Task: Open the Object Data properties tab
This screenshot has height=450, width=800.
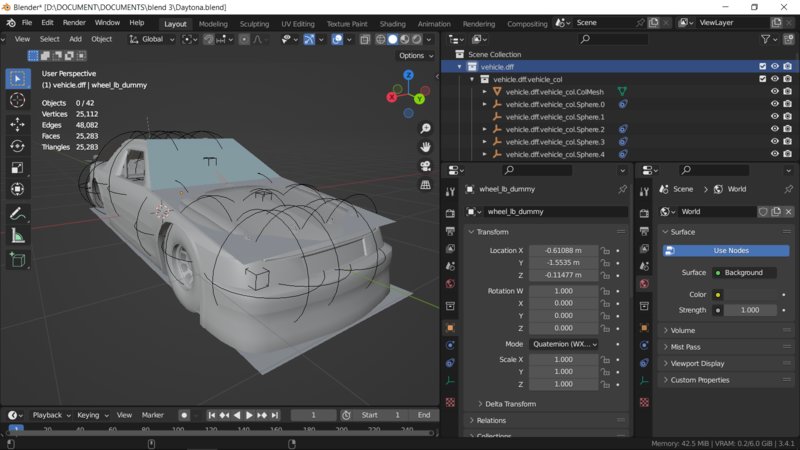Action: click(450, 381)
